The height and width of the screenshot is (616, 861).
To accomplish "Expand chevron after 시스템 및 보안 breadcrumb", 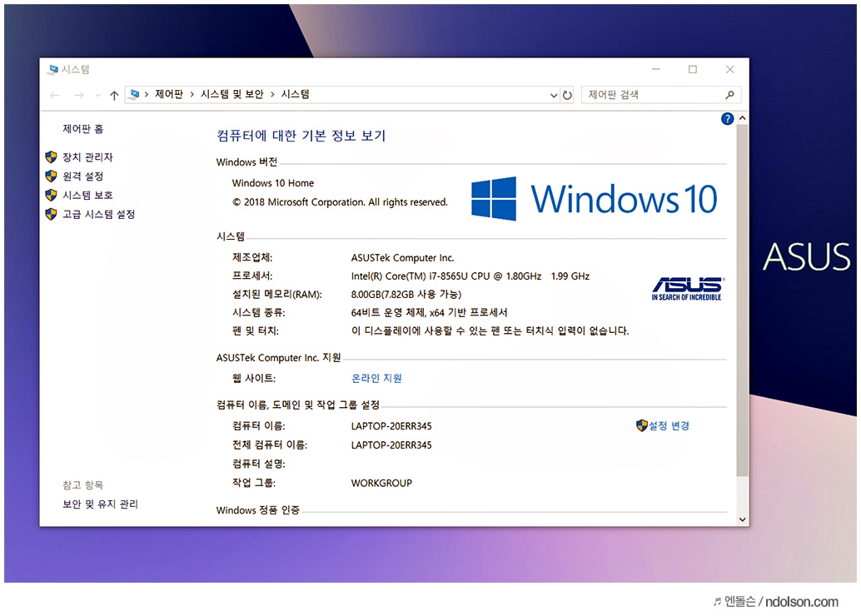I will [x=272, y=95].
